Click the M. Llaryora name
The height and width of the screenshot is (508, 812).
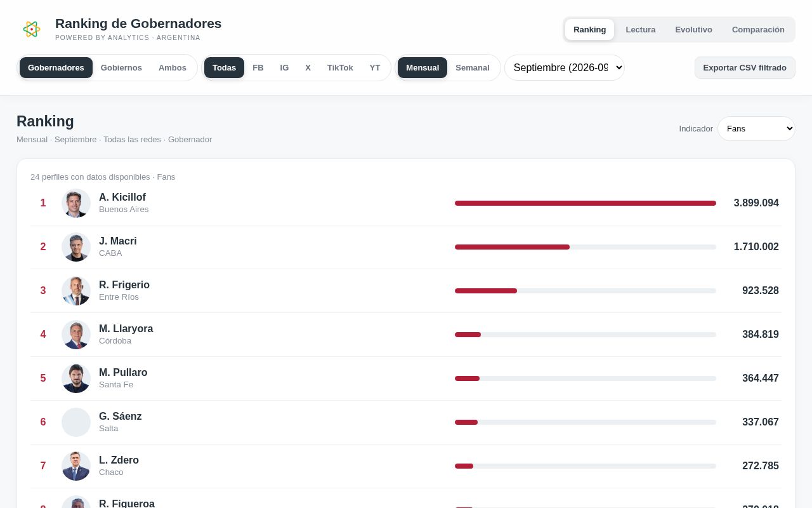coord(126,329)
